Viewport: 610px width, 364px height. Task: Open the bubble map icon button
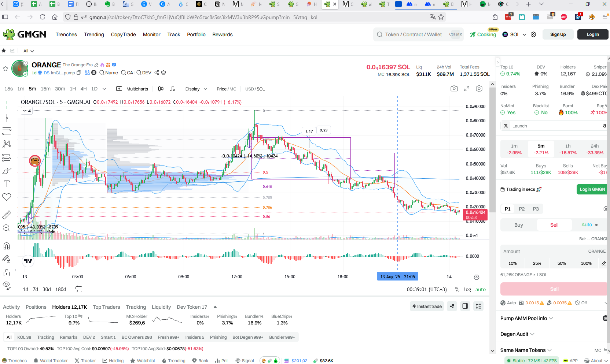452,306
